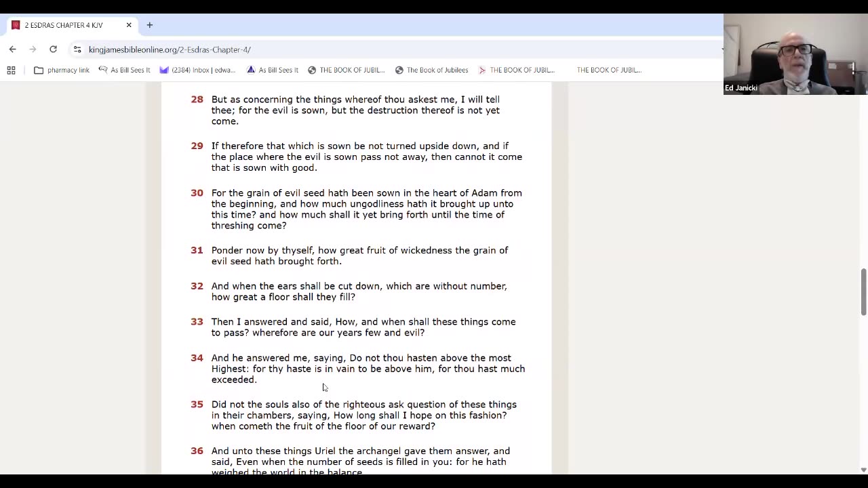The height and width of the screenshot is (488, 868).
Task: Reload the current page
Action: [53, 49]
